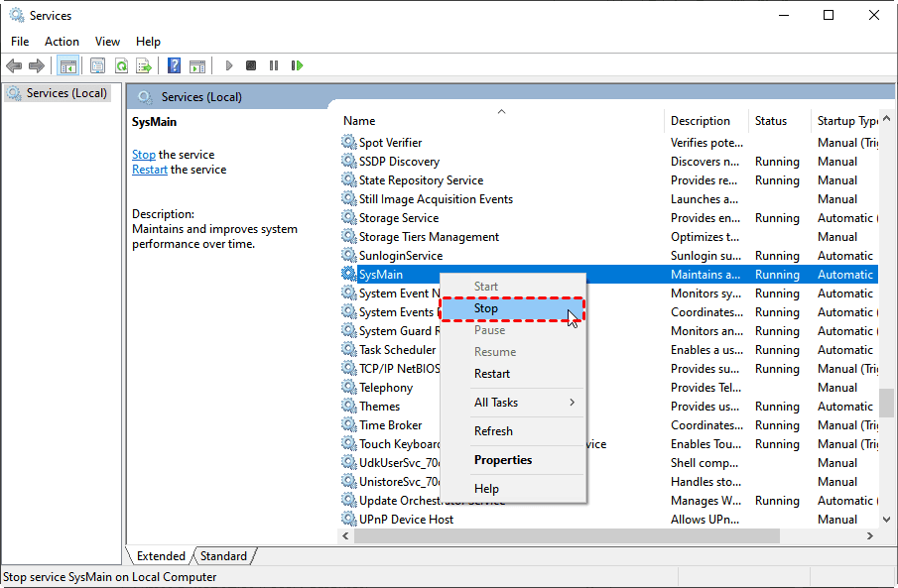Open the View menu
This screenshot has width=898, height=588.
[107, 42]
